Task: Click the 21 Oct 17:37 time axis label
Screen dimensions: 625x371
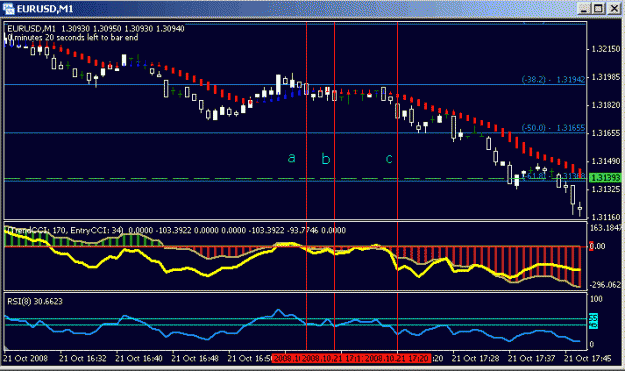Action: click(531, 358)
